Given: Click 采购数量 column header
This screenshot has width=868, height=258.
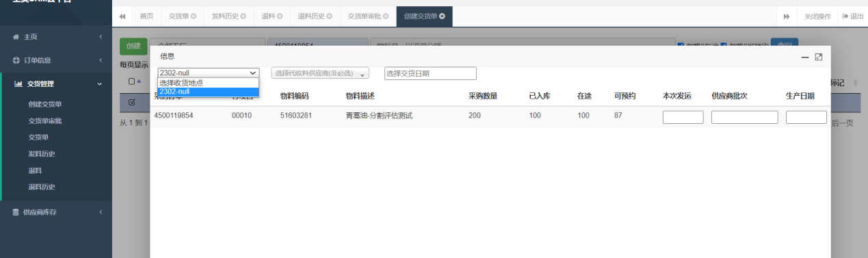Looking at the screenshot, I should click(x=483, y=96).
